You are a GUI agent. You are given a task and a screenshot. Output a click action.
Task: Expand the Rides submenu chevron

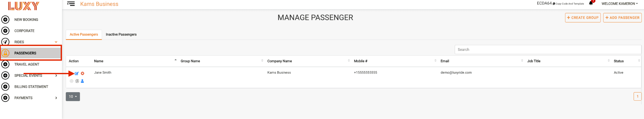[x=56, y=42]
